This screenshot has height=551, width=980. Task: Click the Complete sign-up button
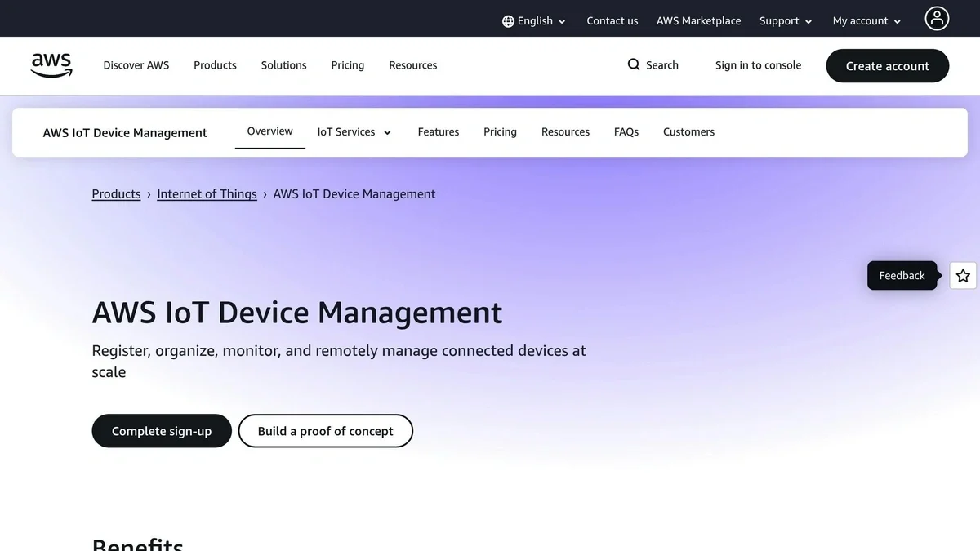[161, 431]
